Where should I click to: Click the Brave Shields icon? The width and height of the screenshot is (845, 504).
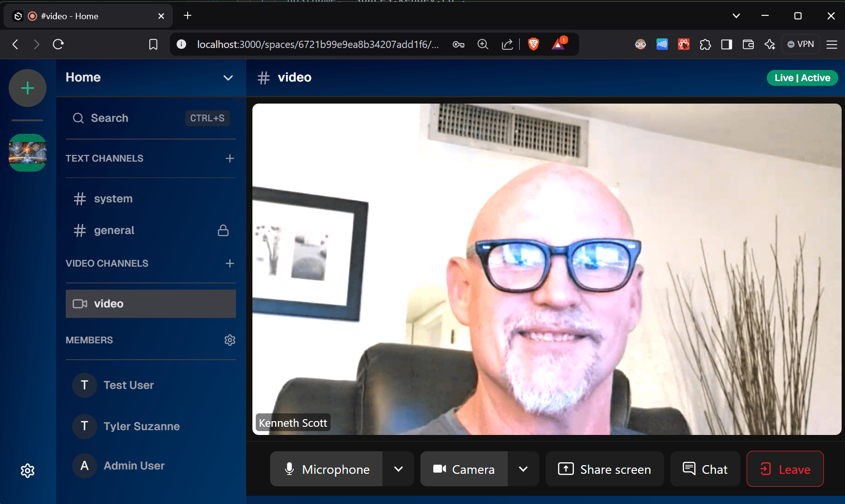pos(533,44)
